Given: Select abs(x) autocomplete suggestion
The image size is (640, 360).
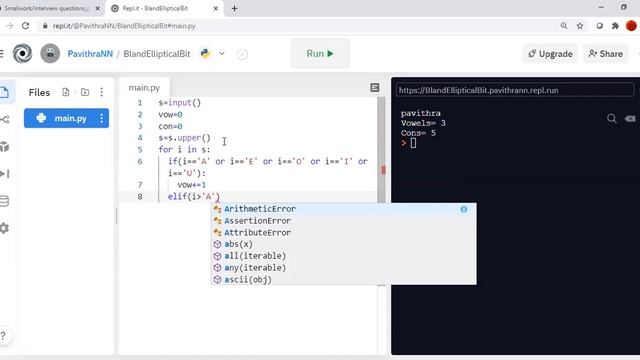Looking at the screenshot, I should 344,244.
